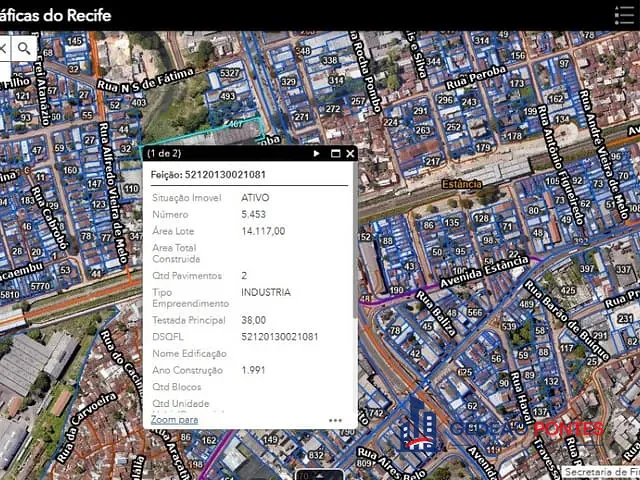Click the Estância station label on map
The image size is (640, 480).
point(462,184)
